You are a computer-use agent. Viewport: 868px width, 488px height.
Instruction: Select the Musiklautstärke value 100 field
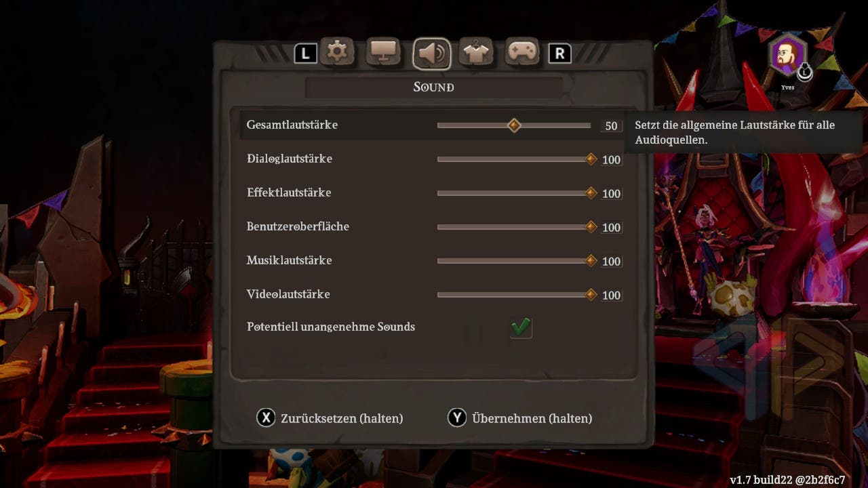[611, 261]
